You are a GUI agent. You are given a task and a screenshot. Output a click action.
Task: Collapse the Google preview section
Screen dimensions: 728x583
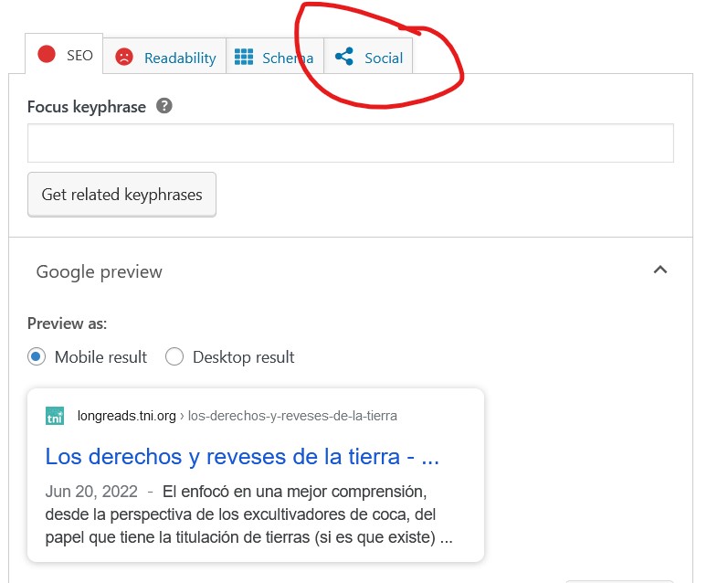click(660, 270)
